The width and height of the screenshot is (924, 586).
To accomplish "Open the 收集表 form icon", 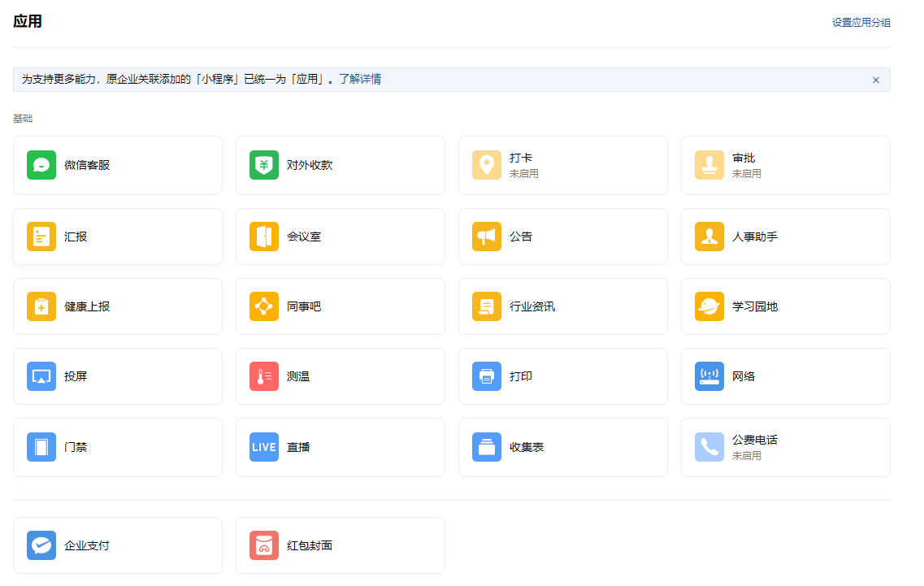I will tap(487, 447).
